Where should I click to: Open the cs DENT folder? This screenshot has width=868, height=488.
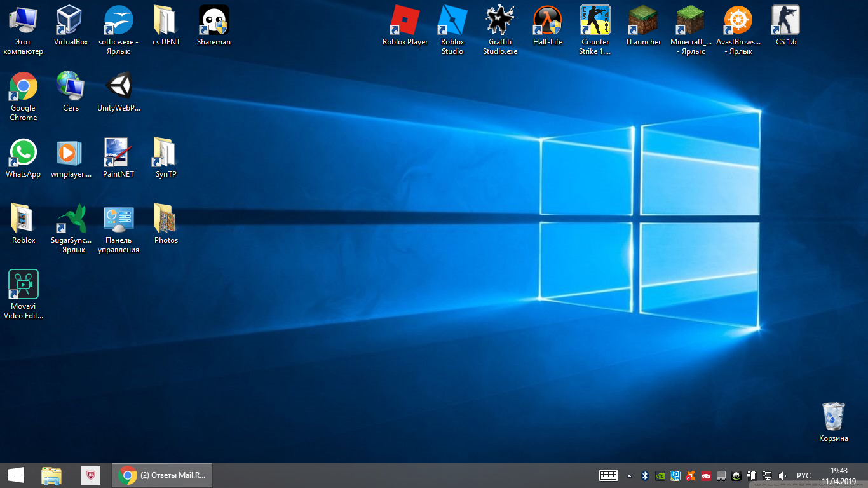pyautogui.click(x=166, y=25)
